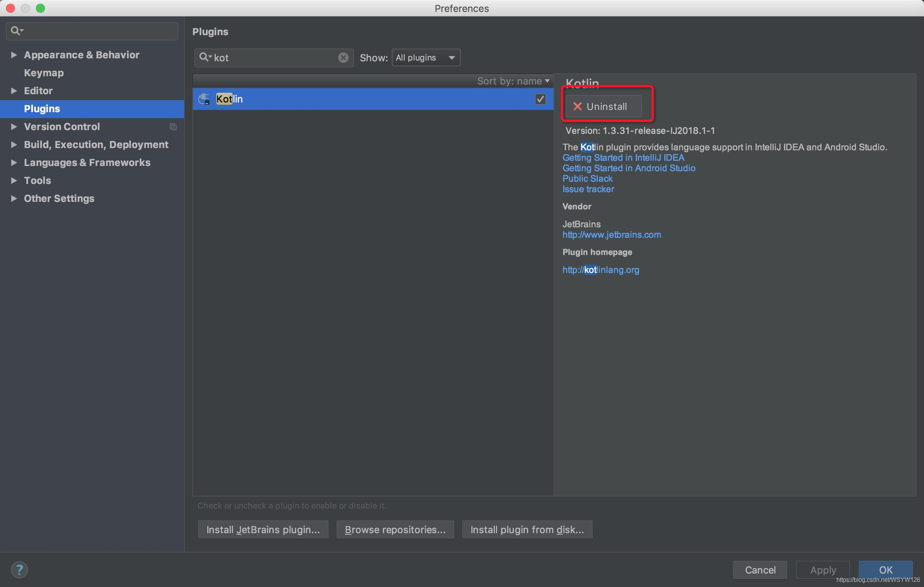Select Plugins in the settings sidebar
924x587 pixels.
click(42, 109)
